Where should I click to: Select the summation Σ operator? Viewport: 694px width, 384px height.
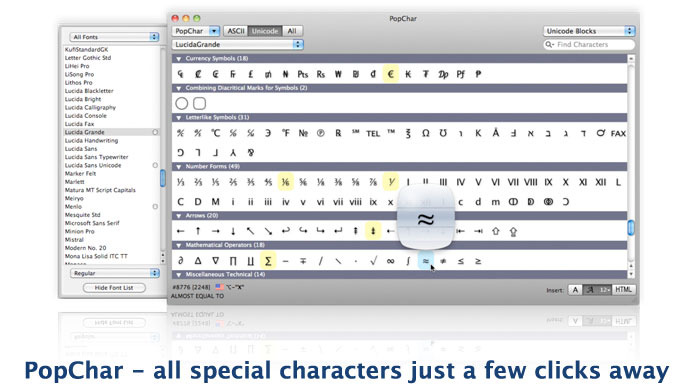point(268,261)
